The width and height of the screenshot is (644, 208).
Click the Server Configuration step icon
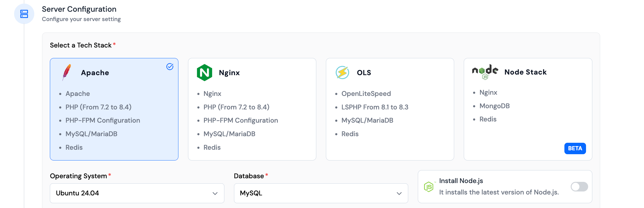(24, 14)
